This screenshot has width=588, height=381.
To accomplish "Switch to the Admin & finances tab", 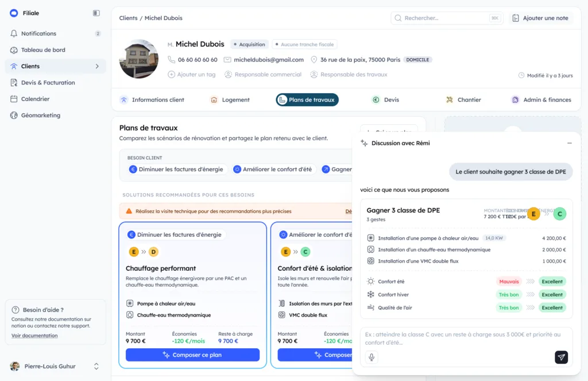I will click(x=541, y=100).
